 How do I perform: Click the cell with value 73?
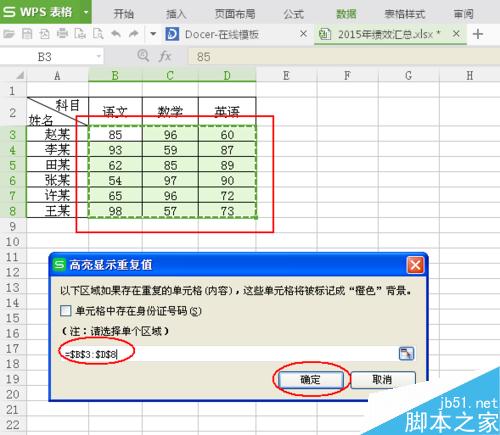(227, 211)
